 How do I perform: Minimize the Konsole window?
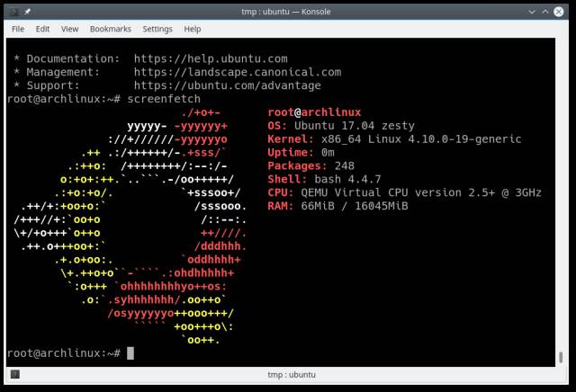tap(532, 12)
